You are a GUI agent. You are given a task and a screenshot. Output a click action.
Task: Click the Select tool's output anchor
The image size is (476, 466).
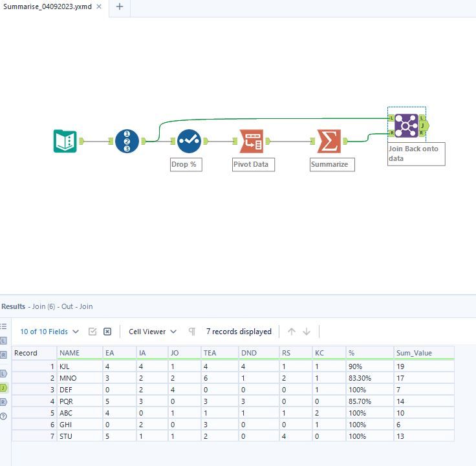pyautogui.click(x=206, y=141)
